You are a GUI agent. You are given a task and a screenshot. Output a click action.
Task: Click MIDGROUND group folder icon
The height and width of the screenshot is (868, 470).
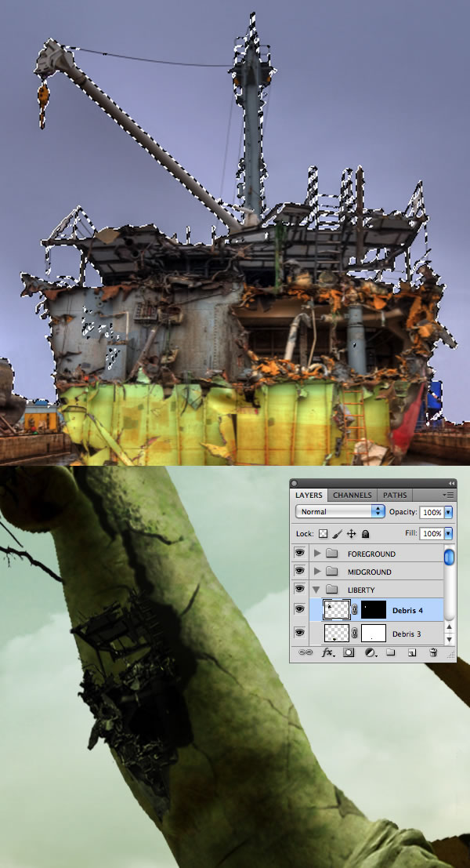[332, 572]
